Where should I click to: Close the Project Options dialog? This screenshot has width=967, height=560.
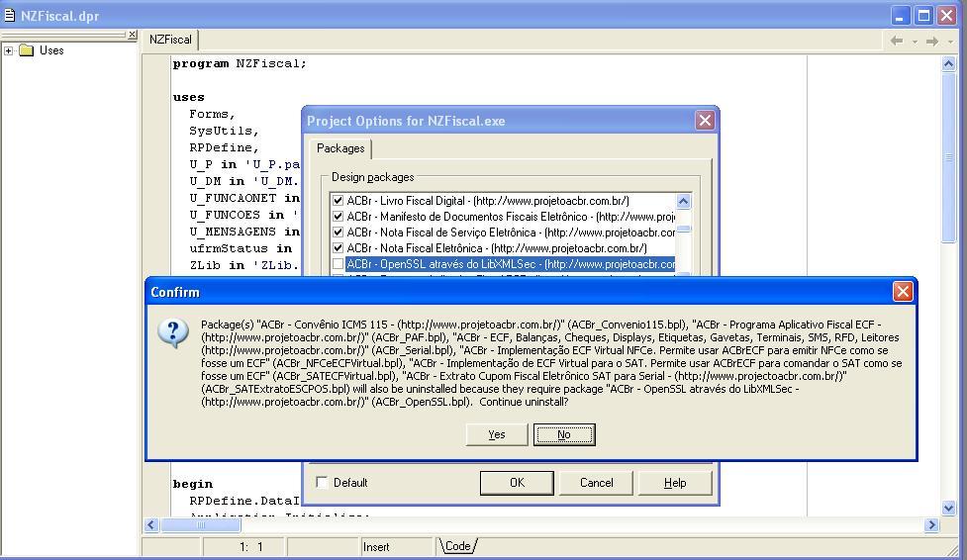pos(705,121)
